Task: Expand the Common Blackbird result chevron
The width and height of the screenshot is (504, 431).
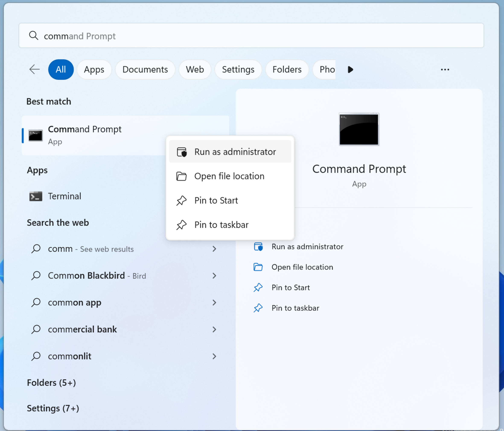Action: [x=214, y=276]
